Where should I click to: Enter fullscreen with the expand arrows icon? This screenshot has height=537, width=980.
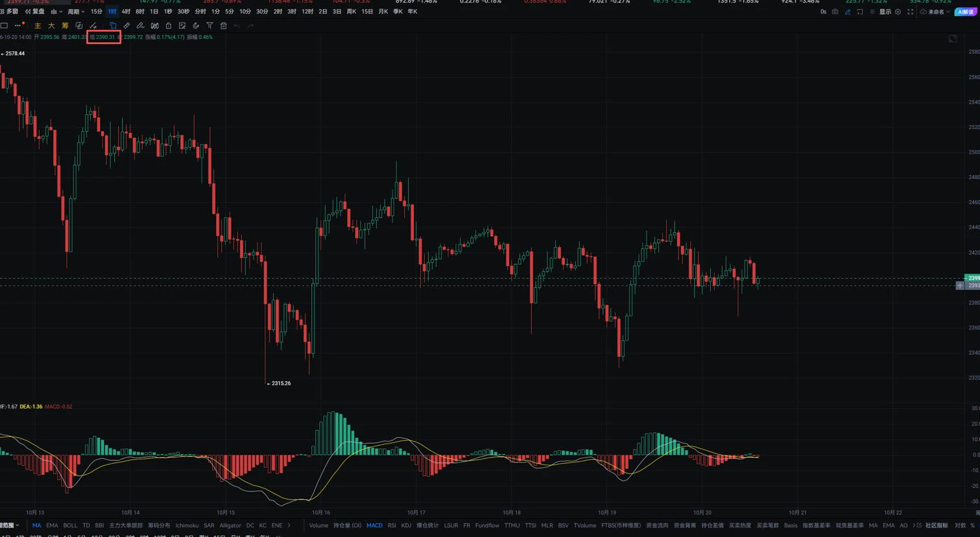tap(911, 12)
